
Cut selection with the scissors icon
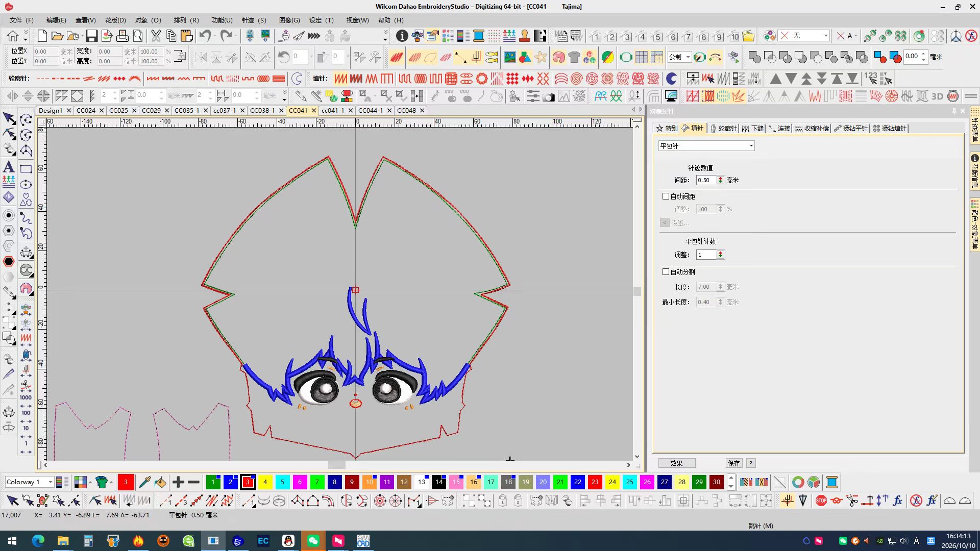pyautogui.click(x=156, y=36)
